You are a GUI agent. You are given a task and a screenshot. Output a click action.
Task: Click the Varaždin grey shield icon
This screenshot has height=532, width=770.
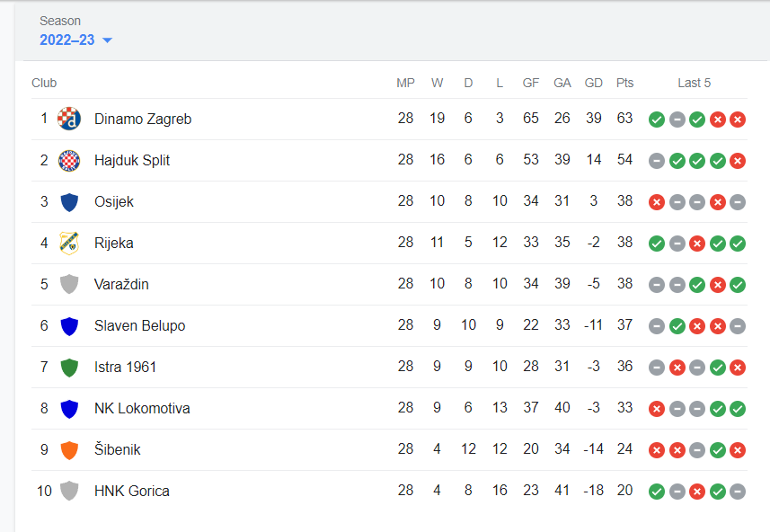coord(69,284)
